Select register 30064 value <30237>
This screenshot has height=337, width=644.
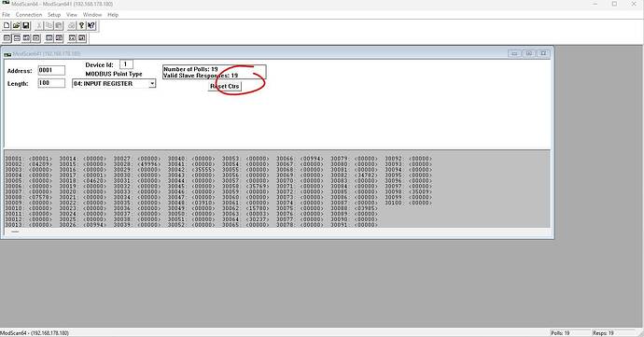coord(258,219)
